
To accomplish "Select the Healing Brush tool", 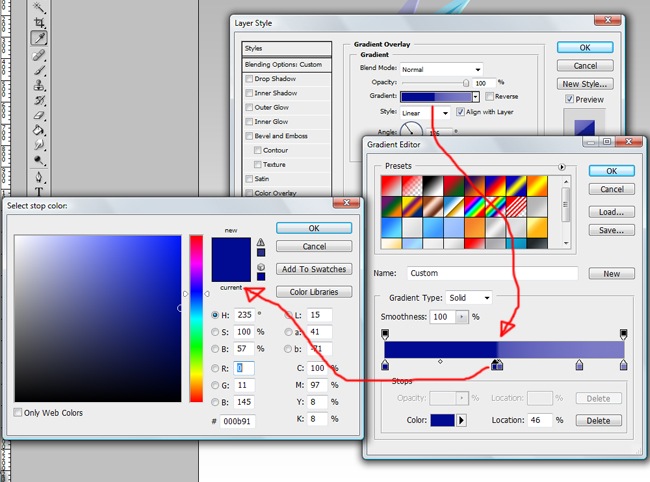I will 40,55.
